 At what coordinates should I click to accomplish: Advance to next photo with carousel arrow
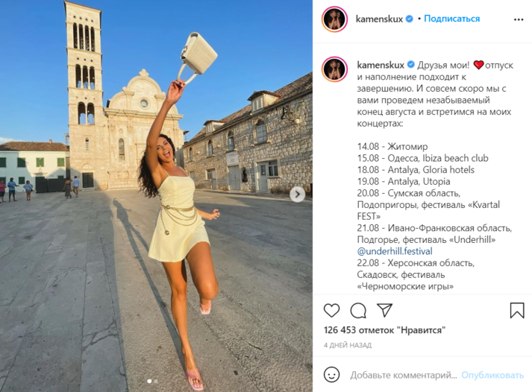[297, 195]
